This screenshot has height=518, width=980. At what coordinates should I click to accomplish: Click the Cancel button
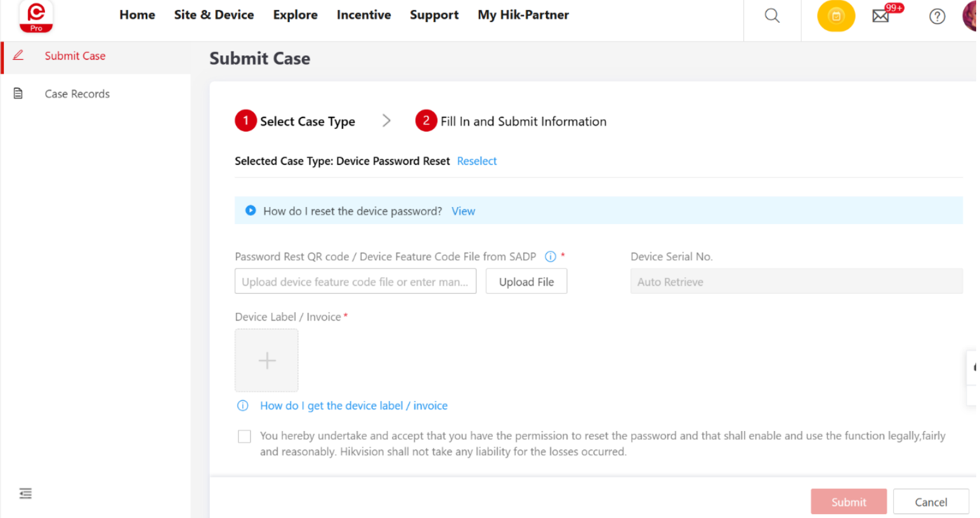click(x=931, y=501)
